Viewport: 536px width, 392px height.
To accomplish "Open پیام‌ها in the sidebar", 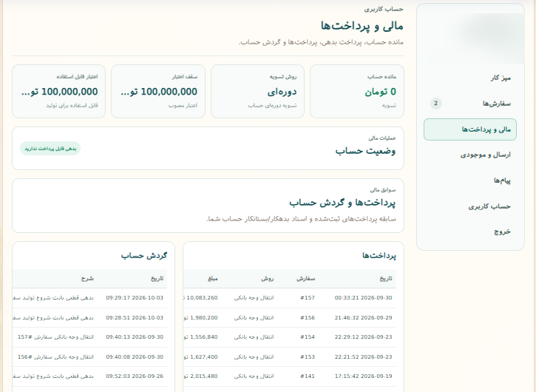I will point(470,180).
